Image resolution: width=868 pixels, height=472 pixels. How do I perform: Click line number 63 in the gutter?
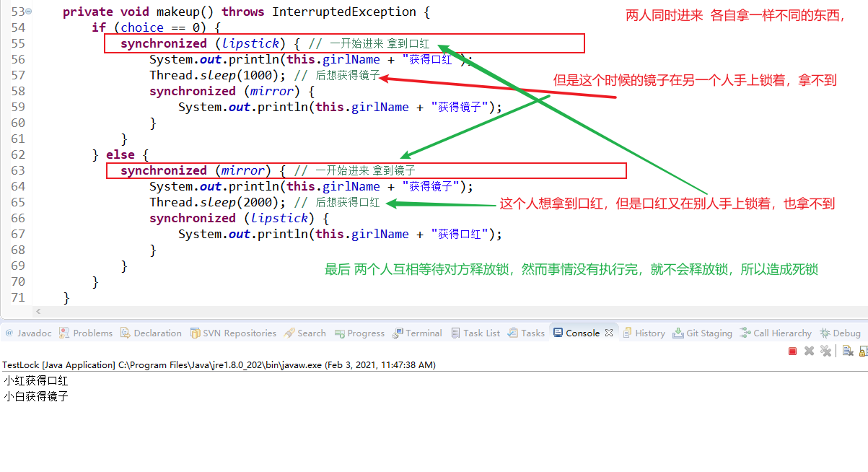point(17,170)
